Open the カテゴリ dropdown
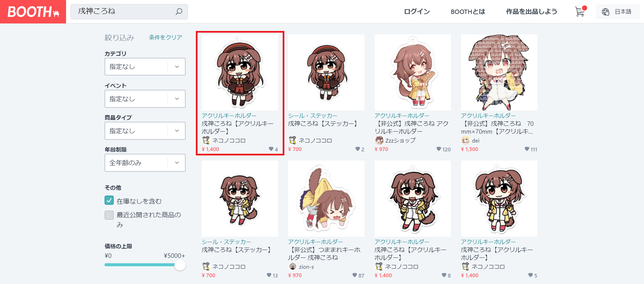Viewport: 644px width, 284px height. pos(145,67)
